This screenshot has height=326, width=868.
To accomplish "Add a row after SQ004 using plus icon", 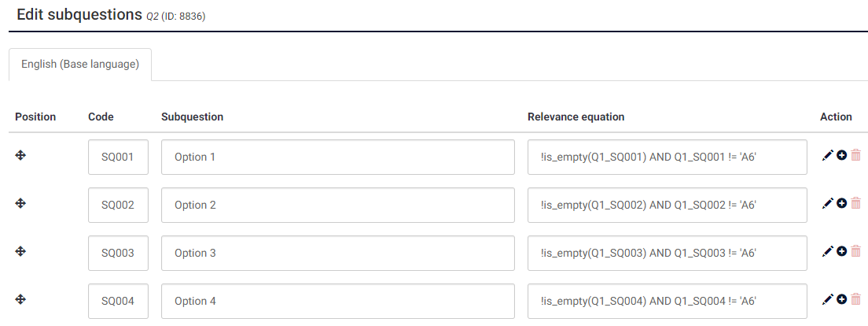I will [841, 299].
